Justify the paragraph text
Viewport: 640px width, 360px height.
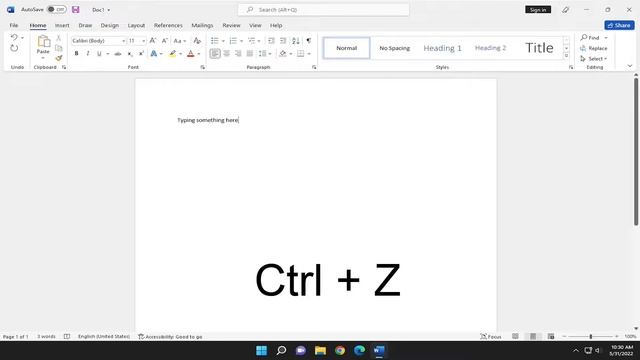pyautogui.click(x=250, y=53)
